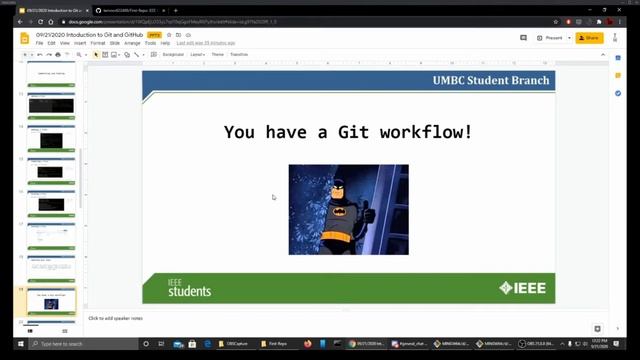Click the Insert image icon
Viewport: 640px width, 360px height.
[114, 55]
